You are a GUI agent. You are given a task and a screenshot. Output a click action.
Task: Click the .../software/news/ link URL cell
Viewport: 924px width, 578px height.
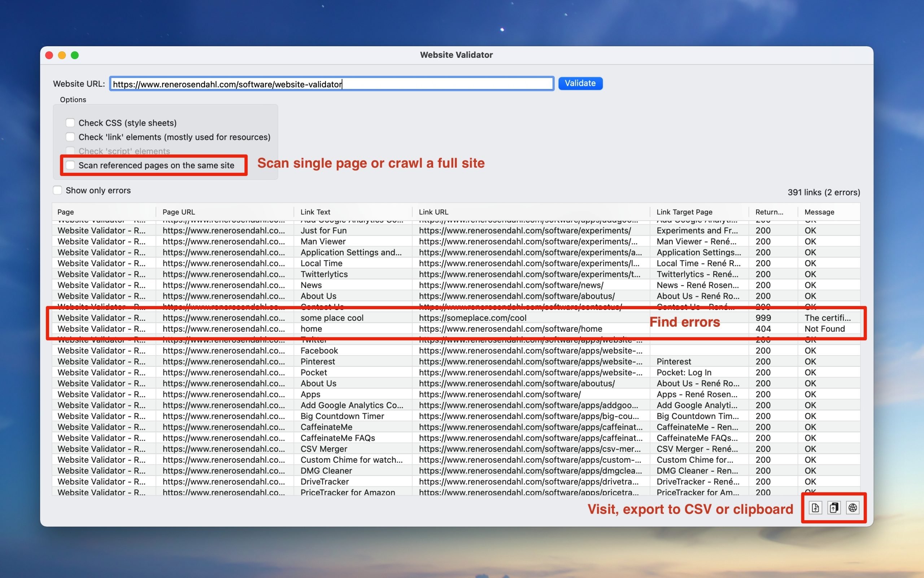pyautogui.click(x=511, y=285)
